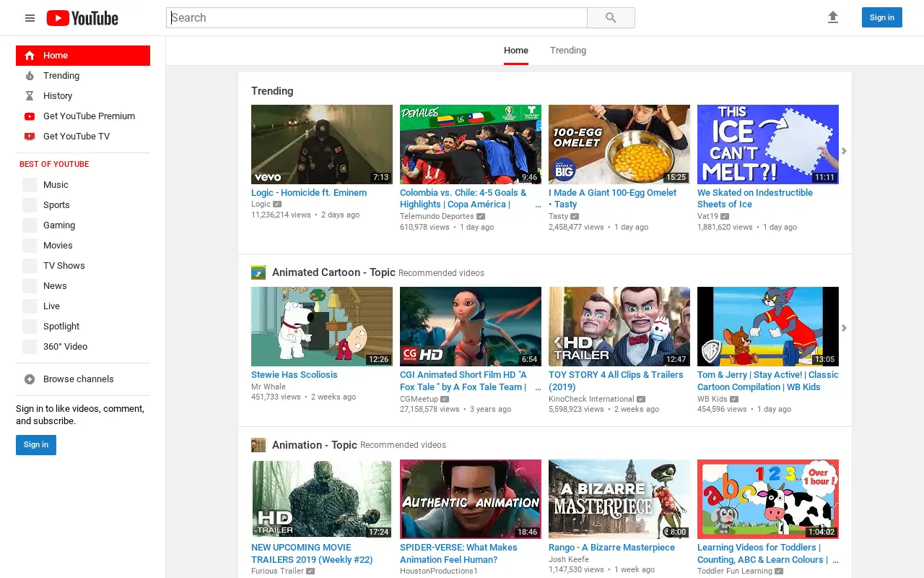Viewport: 924px width, 578px height.
Task: Show next videos in Trending row
Action: (x=844, y=151)
